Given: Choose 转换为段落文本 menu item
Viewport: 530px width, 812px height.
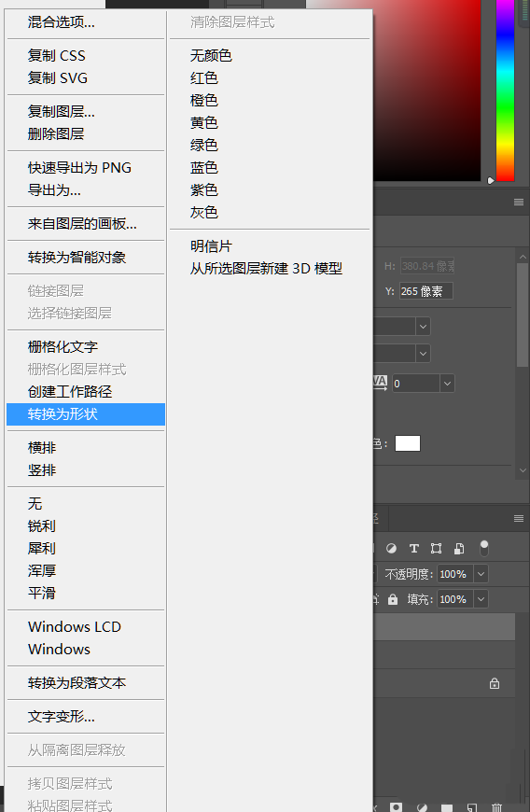Looking at the screenshot, I should [77, 683].
